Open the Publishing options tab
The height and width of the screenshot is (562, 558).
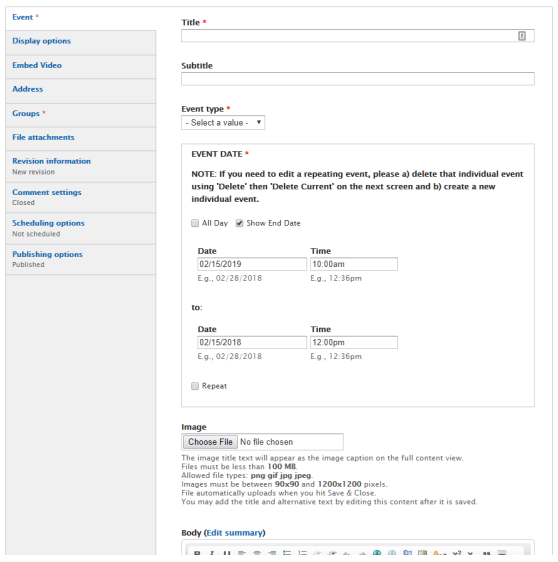(x=81, y=259)
